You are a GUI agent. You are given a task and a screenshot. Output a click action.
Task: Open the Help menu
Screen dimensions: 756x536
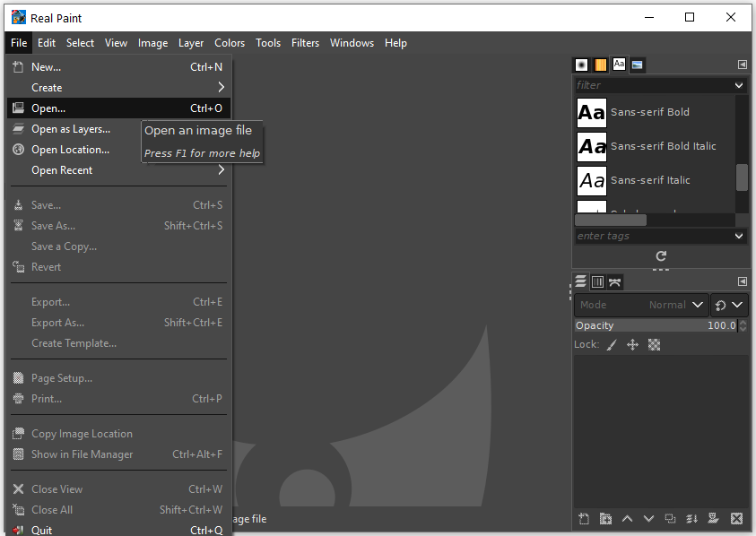click(x=395, y=43)
